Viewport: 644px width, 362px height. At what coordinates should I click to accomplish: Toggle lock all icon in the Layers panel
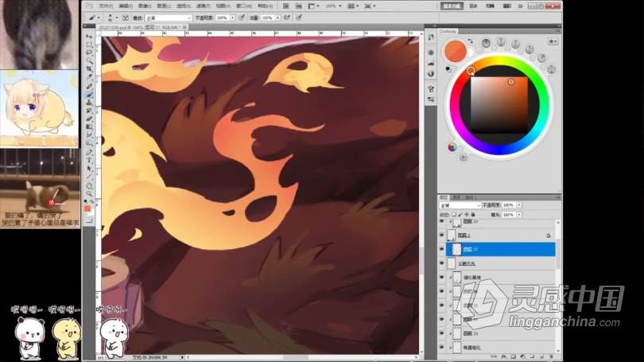(473, 215)
